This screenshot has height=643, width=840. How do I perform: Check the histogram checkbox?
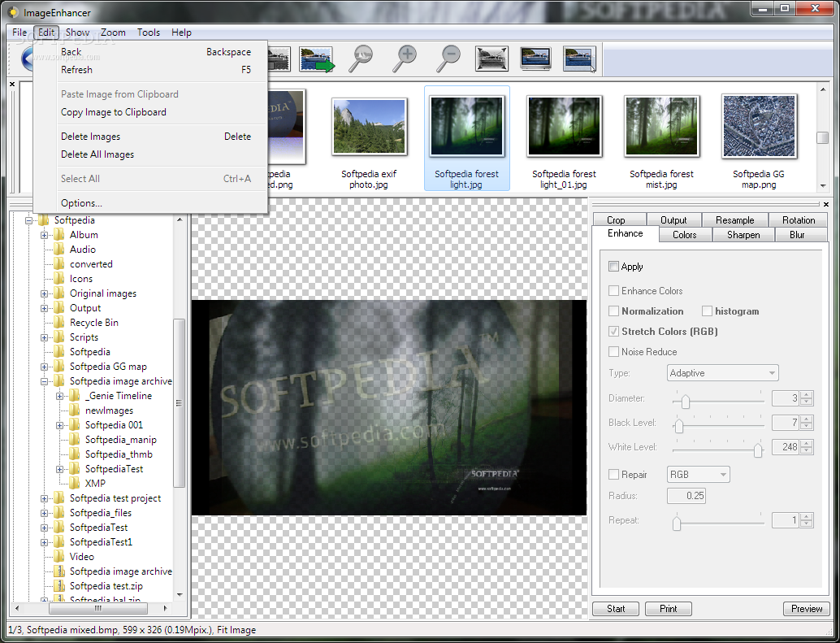707,311
